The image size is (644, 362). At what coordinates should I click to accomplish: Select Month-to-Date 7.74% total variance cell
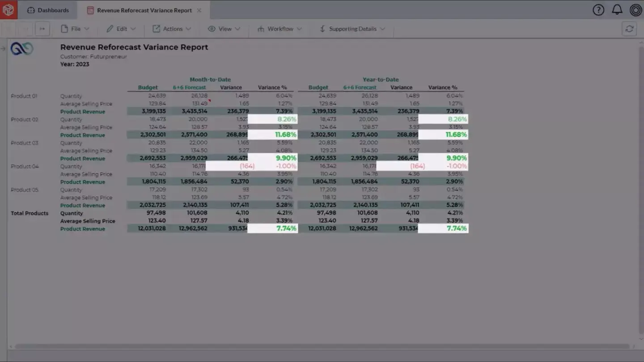(273, 228)
